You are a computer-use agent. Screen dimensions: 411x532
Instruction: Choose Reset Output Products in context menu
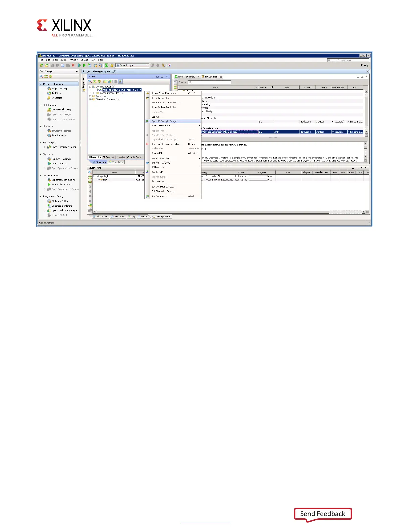(x=173, y=107)
